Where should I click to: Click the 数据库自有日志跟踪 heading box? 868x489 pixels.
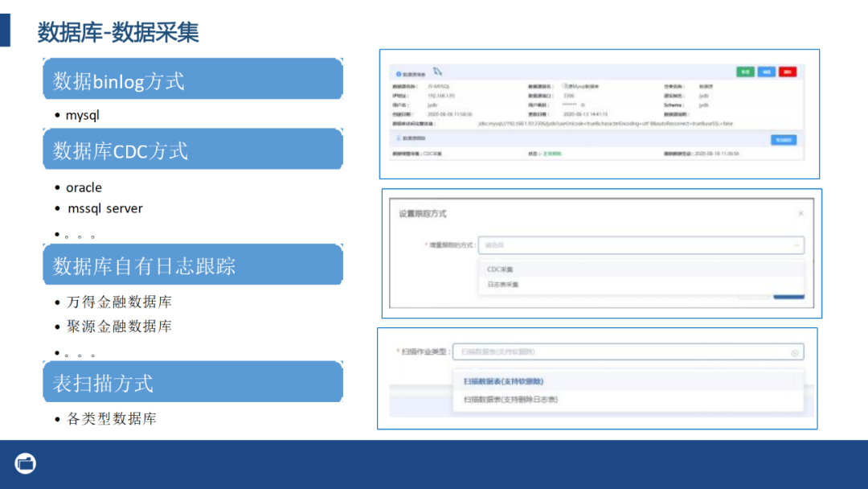point(193,264)
